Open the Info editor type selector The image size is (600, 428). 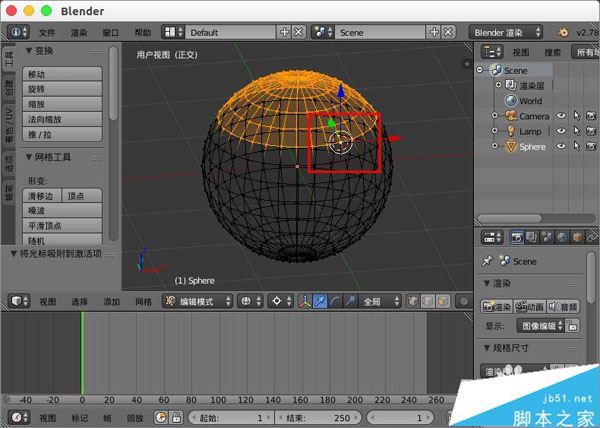18,32
